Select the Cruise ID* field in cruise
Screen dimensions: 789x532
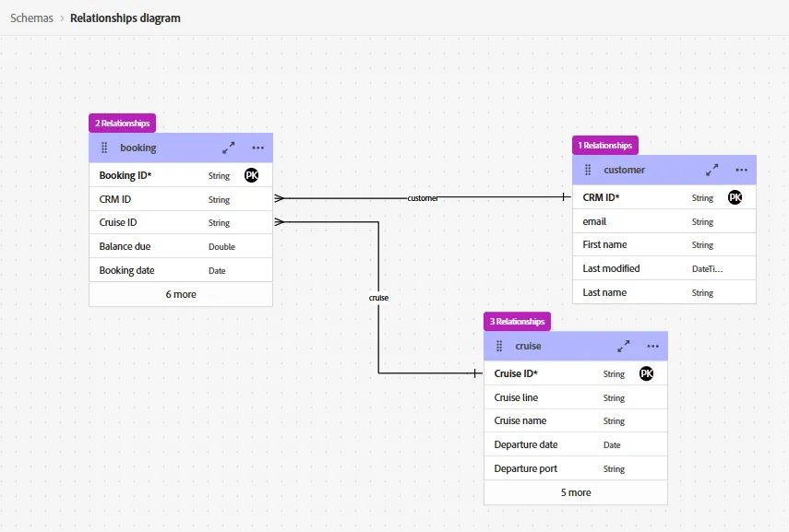pos(576,373)
